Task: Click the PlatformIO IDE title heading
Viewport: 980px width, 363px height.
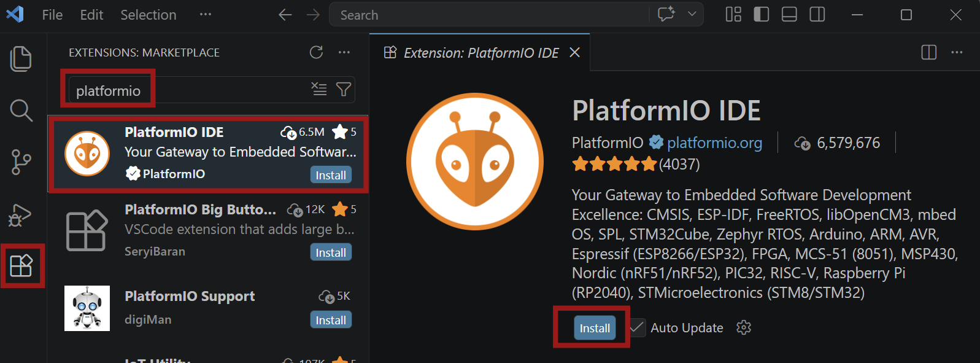Action: tap(666, 111)
